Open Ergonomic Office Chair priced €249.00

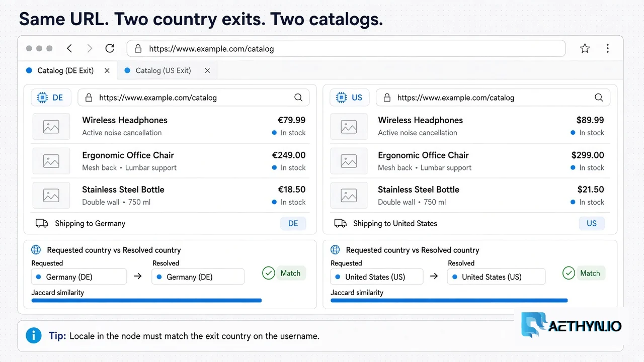tap(170, 161)
